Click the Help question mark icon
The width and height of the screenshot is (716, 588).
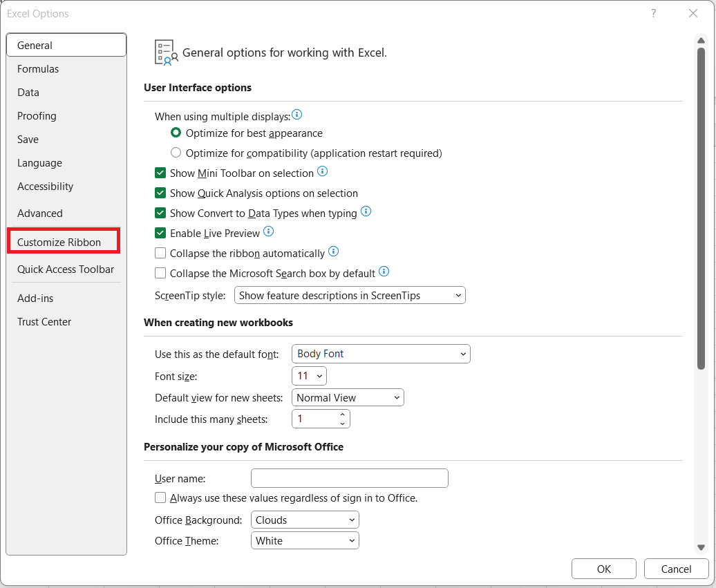(653, 13)
